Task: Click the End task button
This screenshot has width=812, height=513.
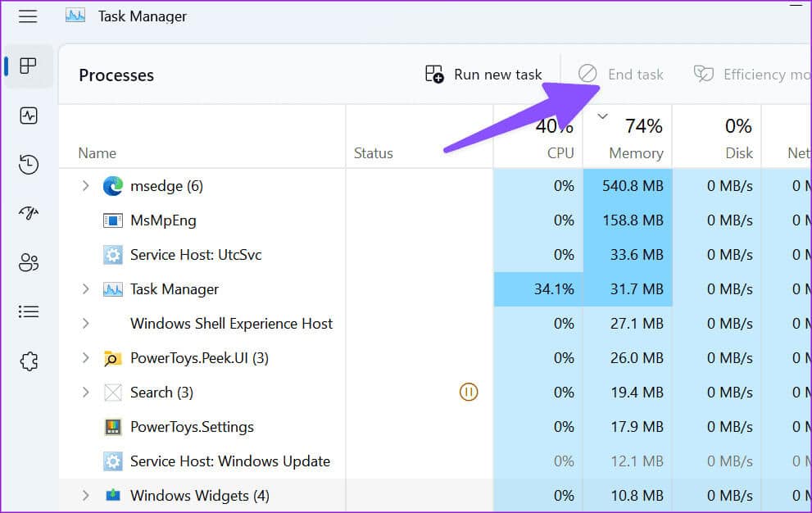Action: [x=620, y=74]
